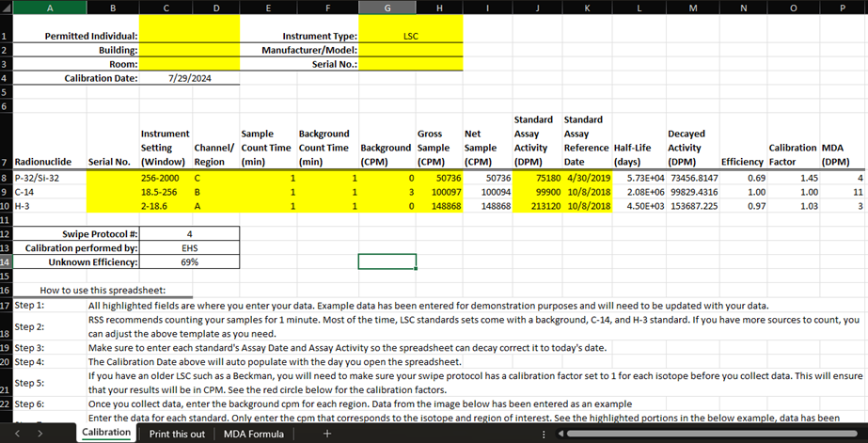Click the yellow Serial No. field at top
Viewport: 868px width, 443px height.
coord(410,64)
